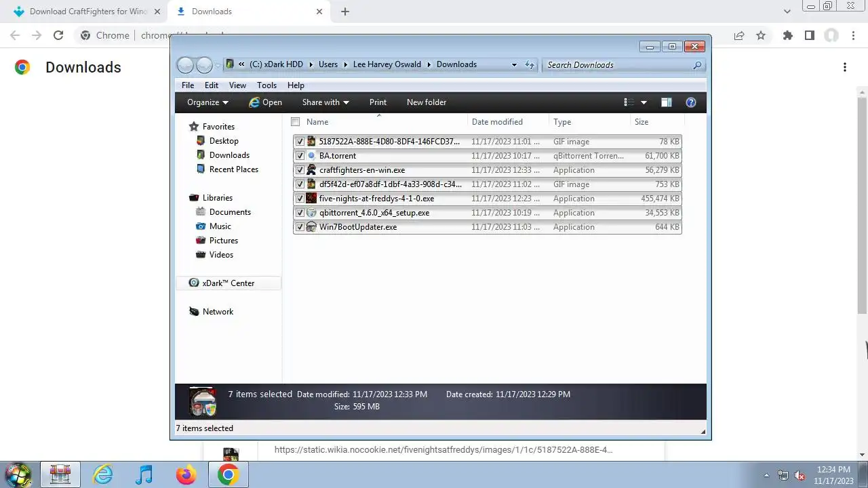
Task: Open the Edit menu
Action: 212,85
